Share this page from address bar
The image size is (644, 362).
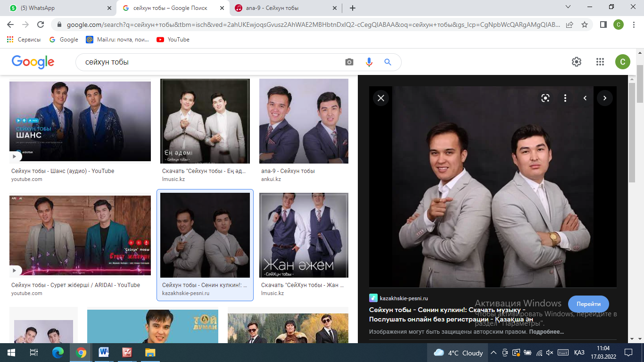[570, 25]
